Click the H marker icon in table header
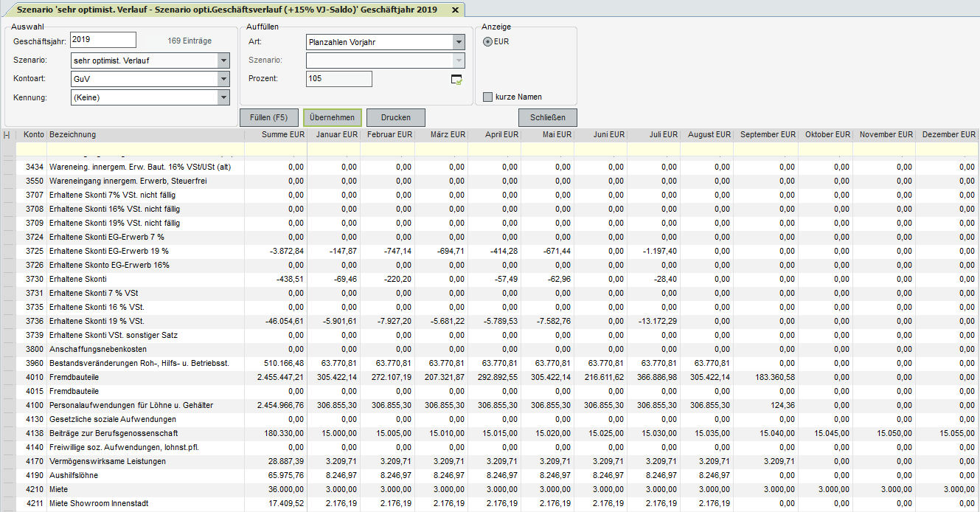This screenshot has height=512, width=980. 7,135
